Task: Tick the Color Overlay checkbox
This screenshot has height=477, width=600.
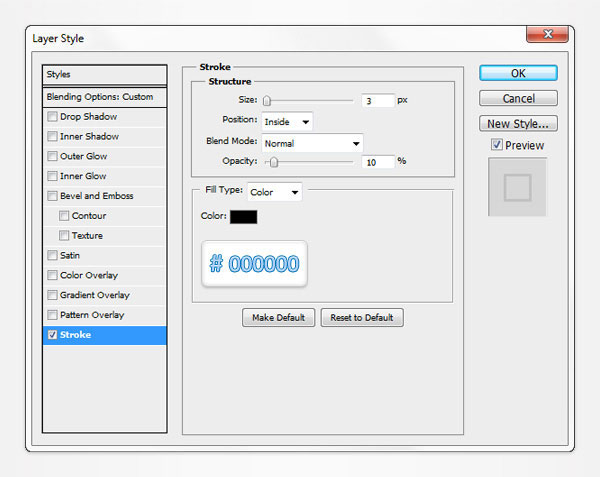Action: 52,275
